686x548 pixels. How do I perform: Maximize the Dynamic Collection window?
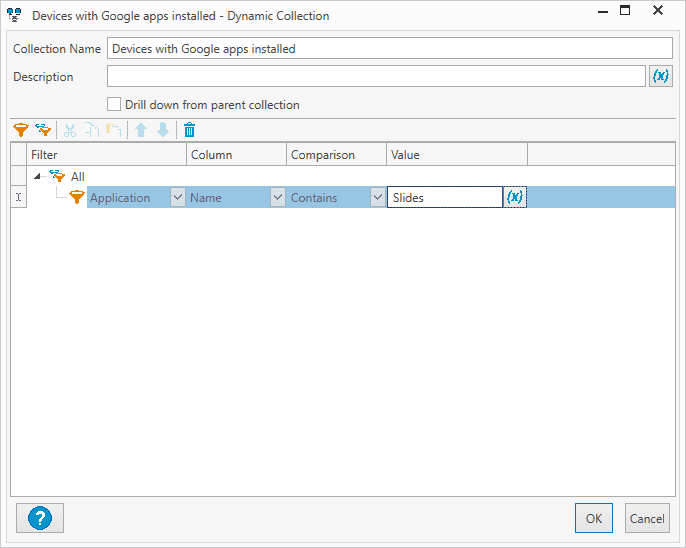coord(625,10)
